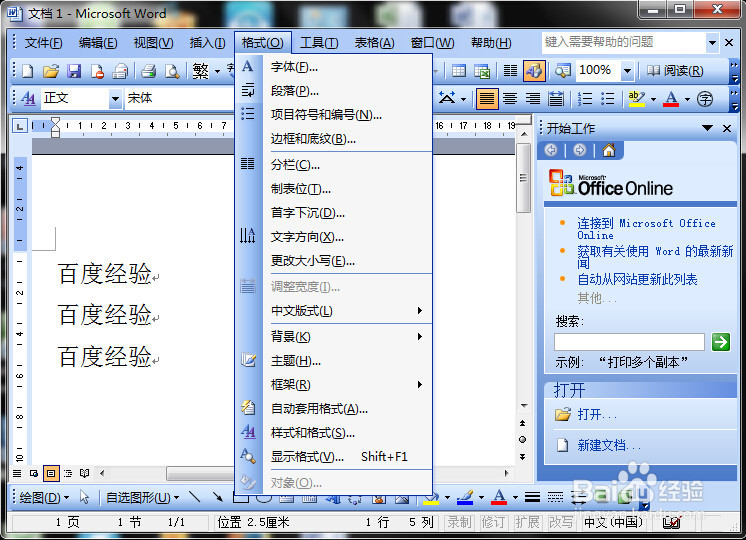Click the green search Go arrow
The height and width of the screenshot is (540, 746).
point(721,342)
